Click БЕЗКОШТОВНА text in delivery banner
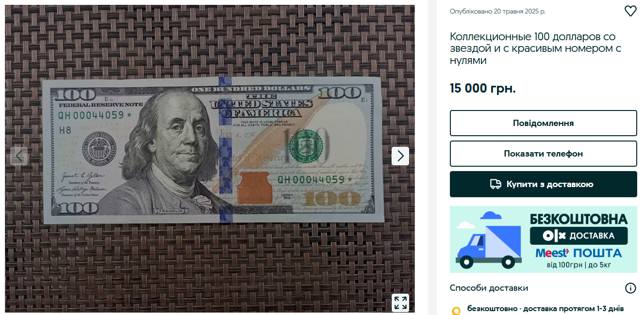644x315 pixels. click(x=578, y=219)
